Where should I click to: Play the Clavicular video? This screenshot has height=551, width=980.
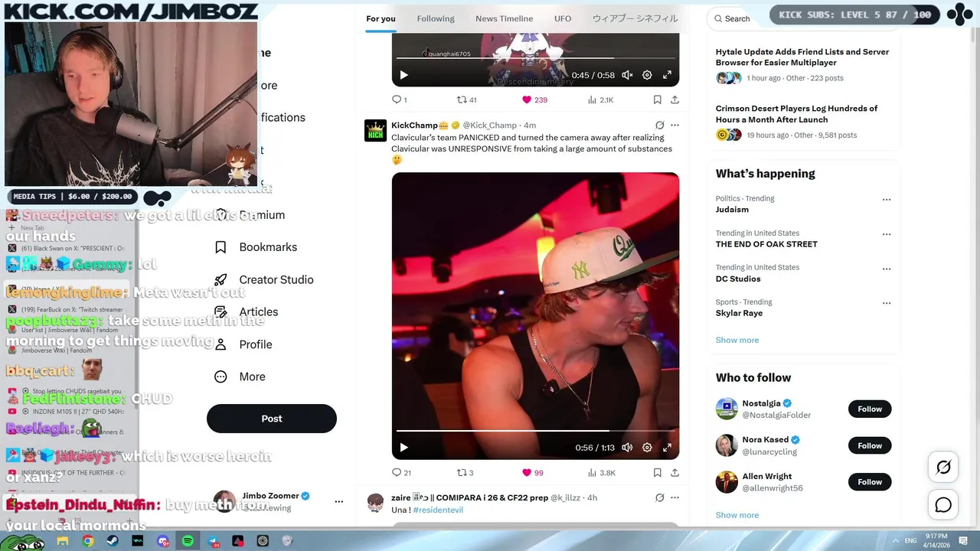[403, 448]
